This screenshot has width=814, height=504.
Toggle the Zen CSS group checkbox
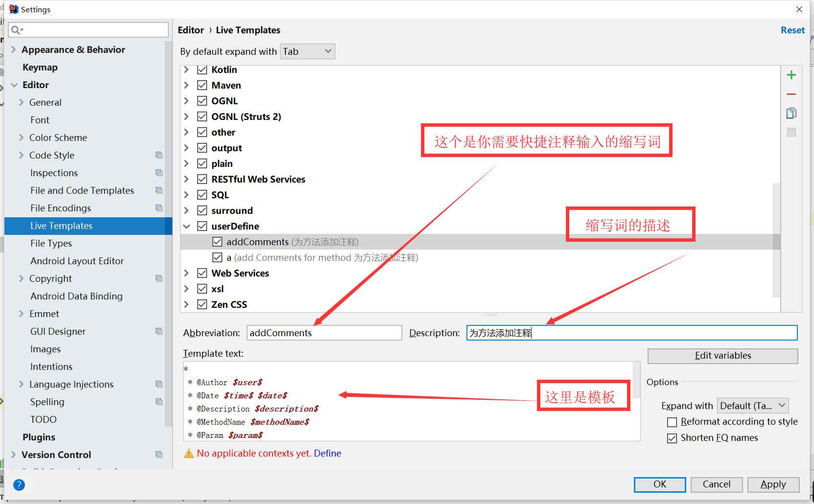pos(202,304)
